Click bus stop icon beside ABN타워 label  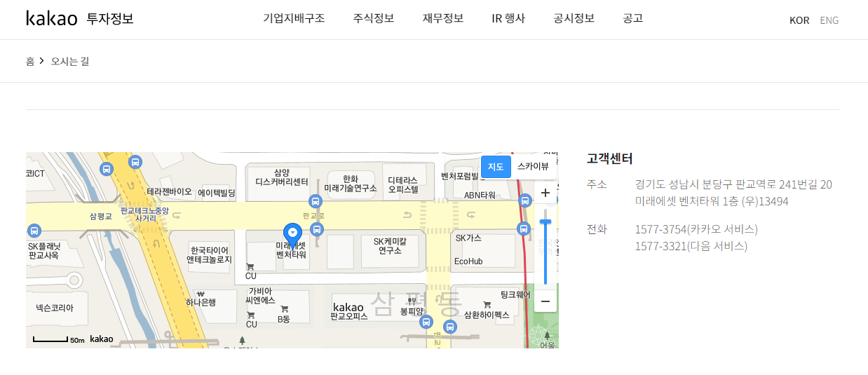524,200
